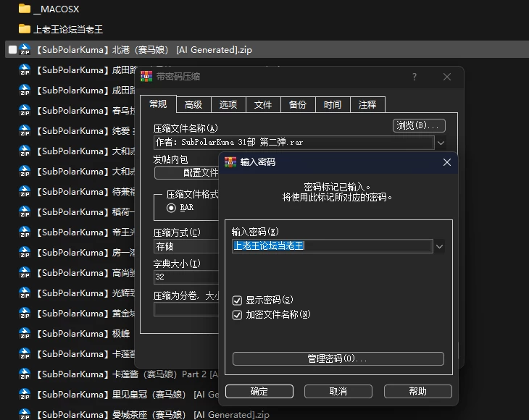Click the __MACOSX folder icon
Viewport: 529px width, 420px height.
tap(25, 9)
